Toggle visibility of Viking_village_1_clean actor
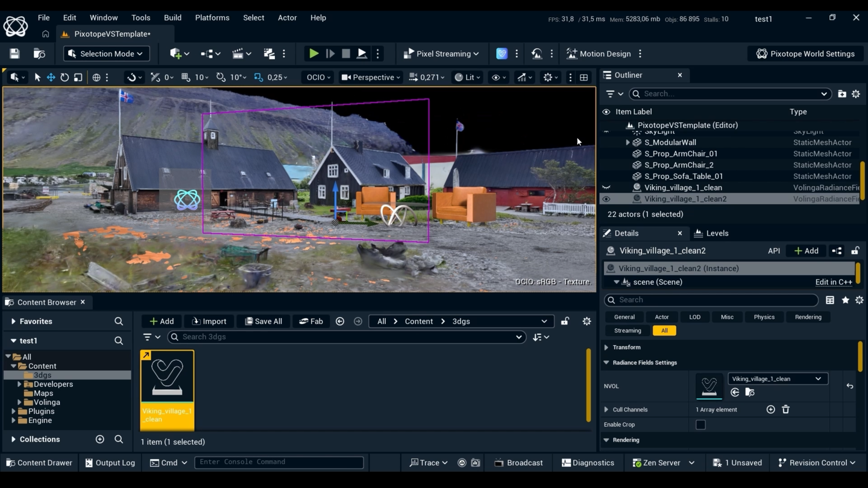Screen dimensions: 868x488 pyautogui.click(x=606, y=187)
